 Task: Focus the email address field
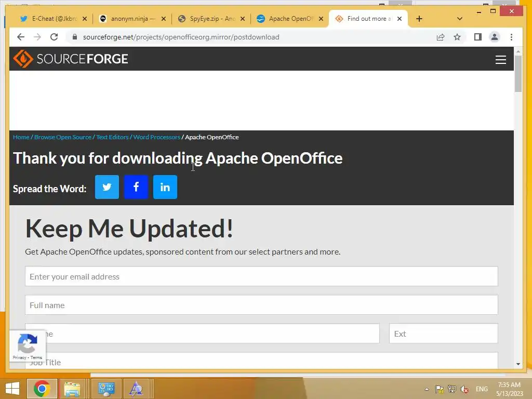(x=261, y=276)
